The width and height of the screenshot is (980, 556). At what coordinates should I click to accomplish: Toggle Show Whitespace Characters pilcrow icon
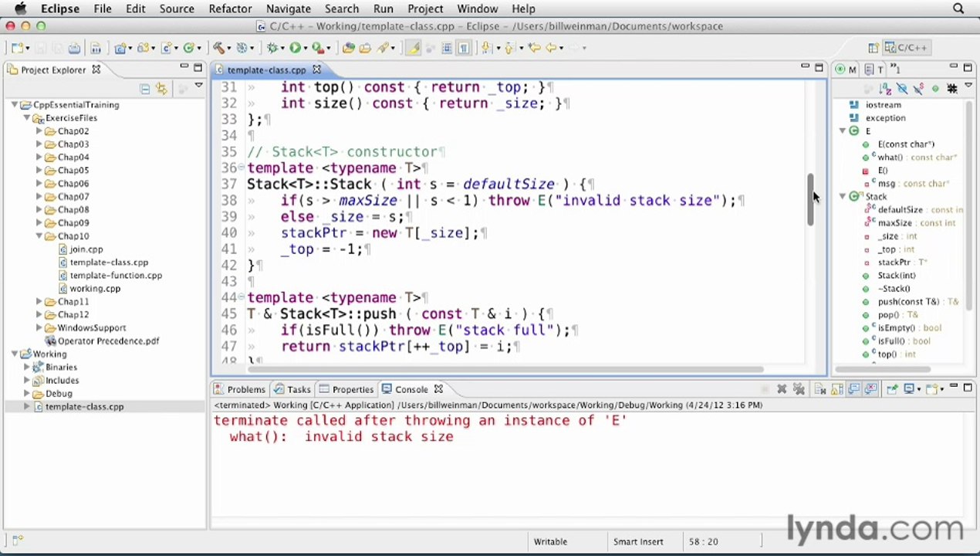[464, 48]
